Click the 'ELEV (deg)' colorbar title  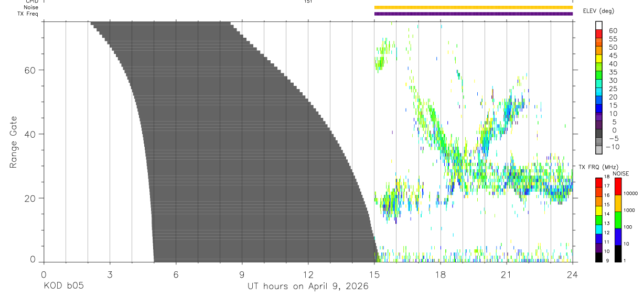click(599, 10)
